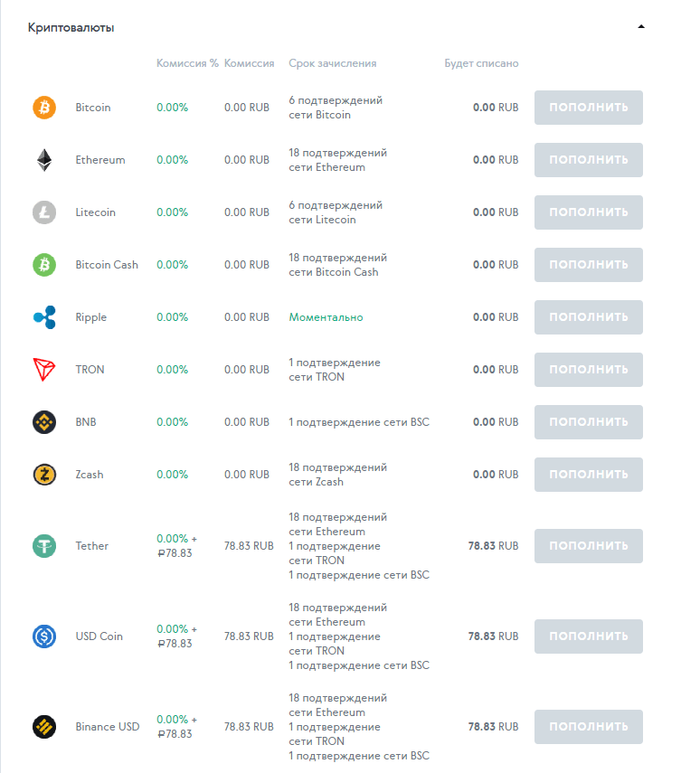Click the Ripple blue icon
700x773 pixels.
44,317
